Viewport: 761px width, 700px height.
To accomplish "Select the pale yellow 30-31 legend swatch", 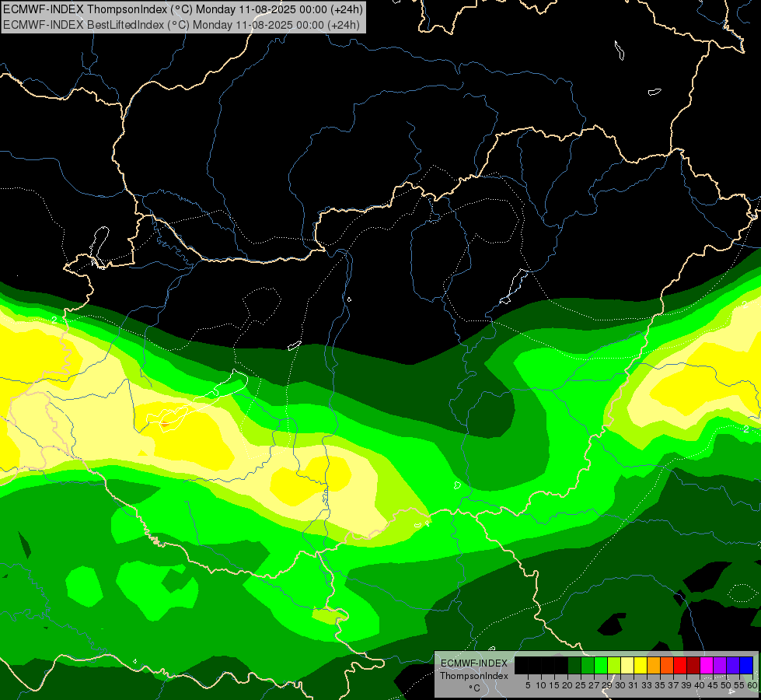I will pos(627,665).
